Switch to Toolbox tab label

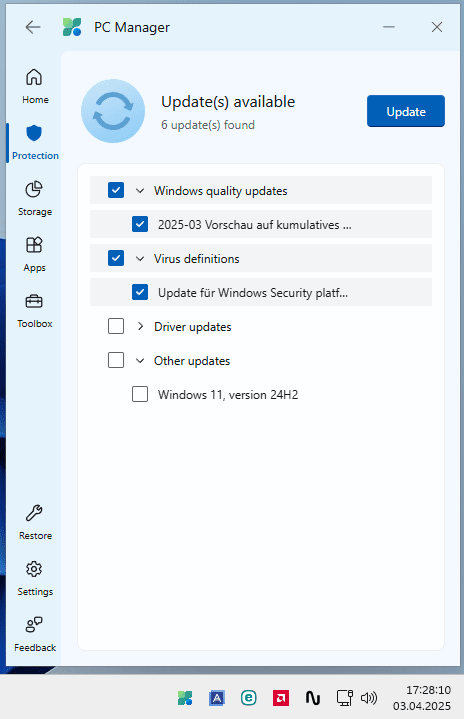(35, 323)
